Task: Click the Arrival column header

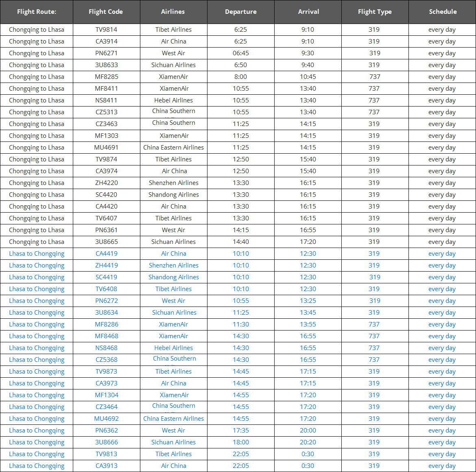Action: [308, 12]
